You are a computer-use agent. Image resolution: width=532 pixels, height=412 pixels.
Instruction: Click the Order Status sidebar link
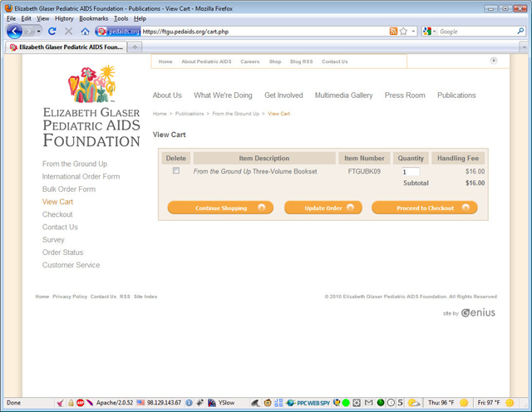click(62, 253)
